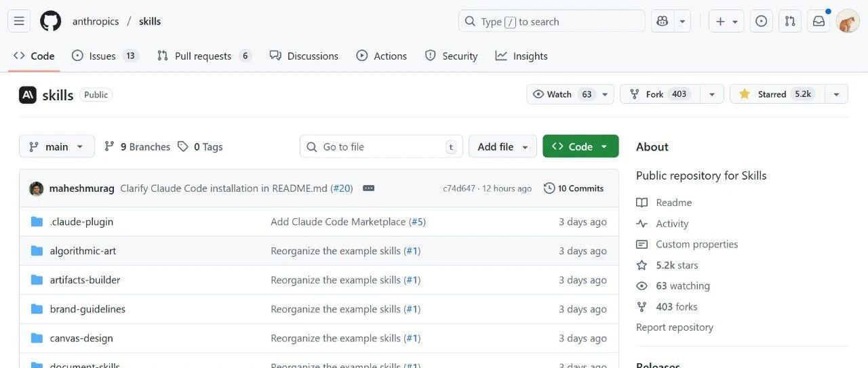Open the algorithmic-art folder

pyautogui.click(x=83, y=251)
